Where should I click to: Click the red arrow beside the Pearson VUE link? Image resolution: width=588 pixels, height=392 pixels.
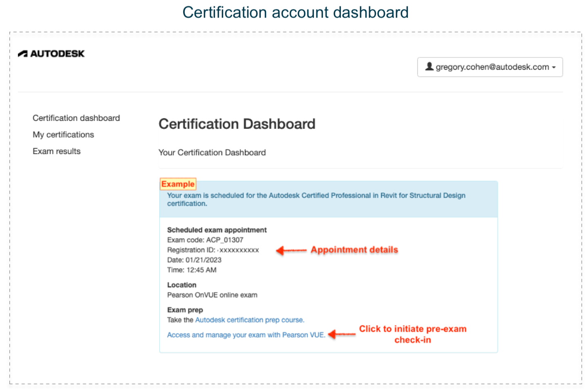[x=342, y=334]
